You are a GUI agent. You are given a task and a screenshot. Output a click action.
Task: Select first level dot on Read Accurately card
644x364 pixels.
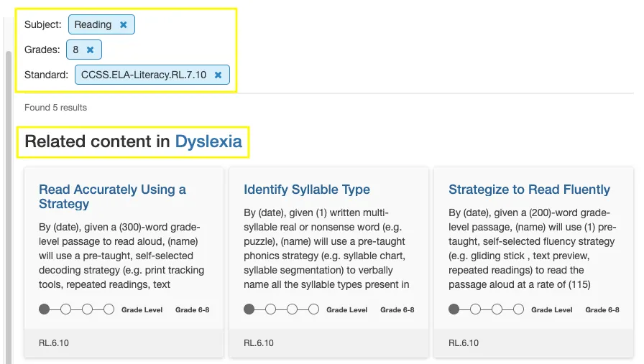45,309
